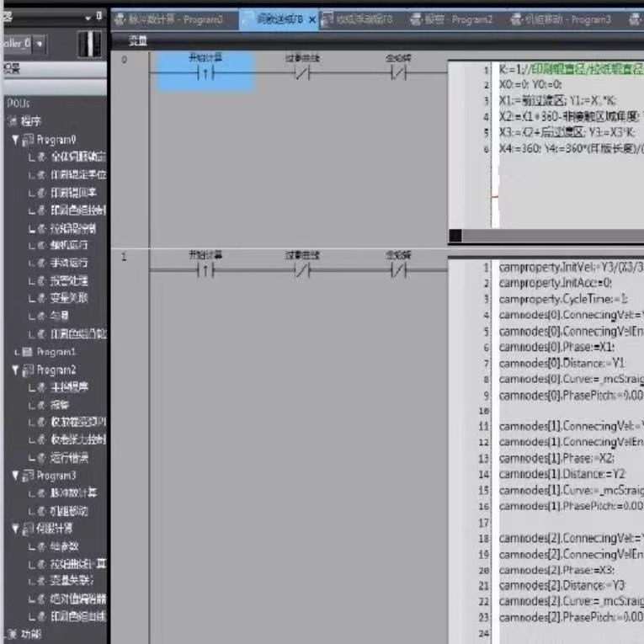Open the explorer panel options dropdown arrow

pyautogui.click(x=88, y=18)
